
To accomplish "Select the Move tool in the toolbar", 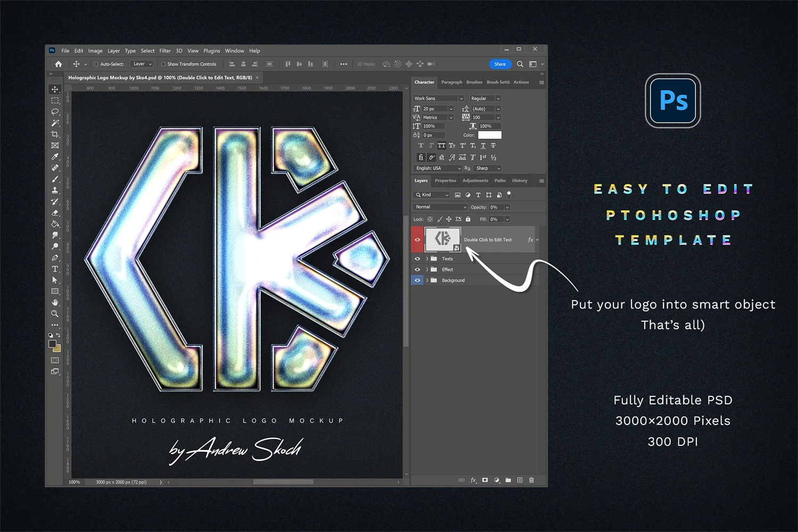I will pyautogui.click(x=55, y=89).
